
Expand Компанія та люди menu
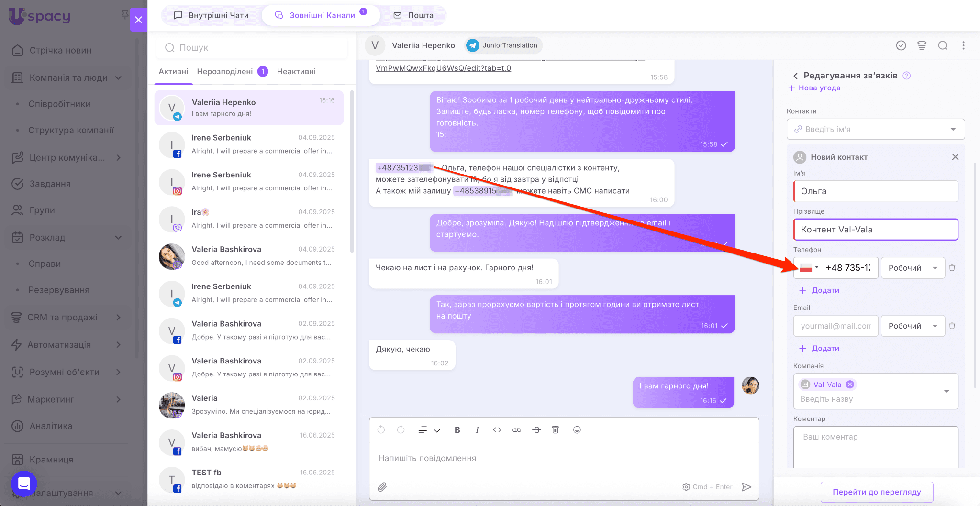pos(67,77)
